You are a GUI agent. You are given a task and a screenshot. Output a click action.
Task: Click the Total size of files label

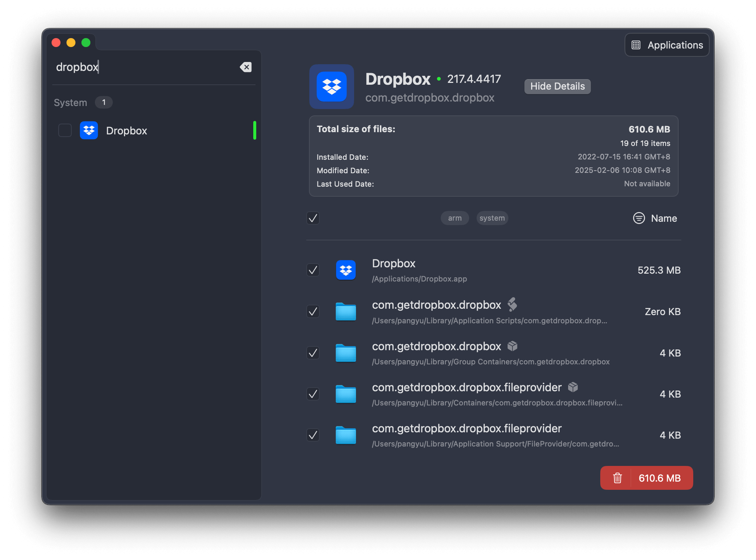pos(356,129)
